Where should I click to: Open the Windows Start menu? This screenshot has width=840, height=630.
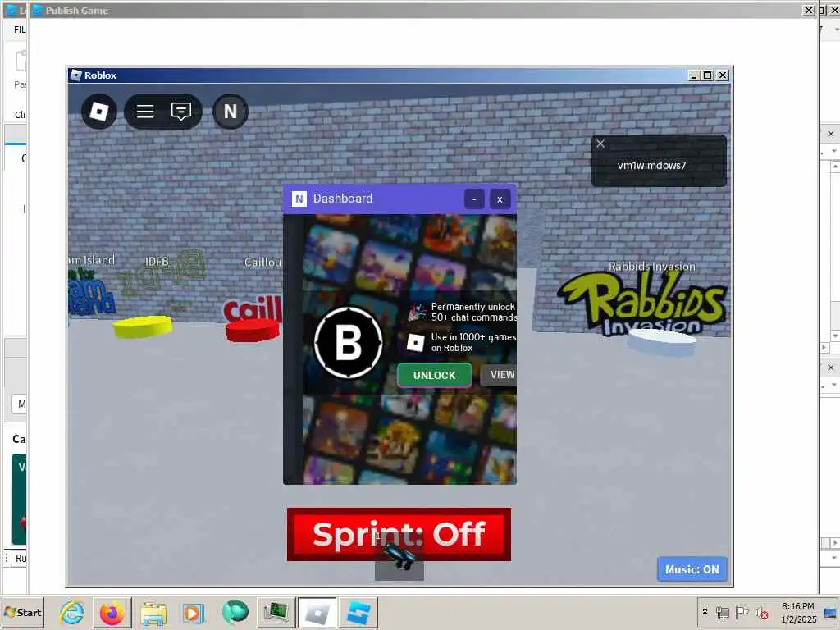tap(22, 612)
